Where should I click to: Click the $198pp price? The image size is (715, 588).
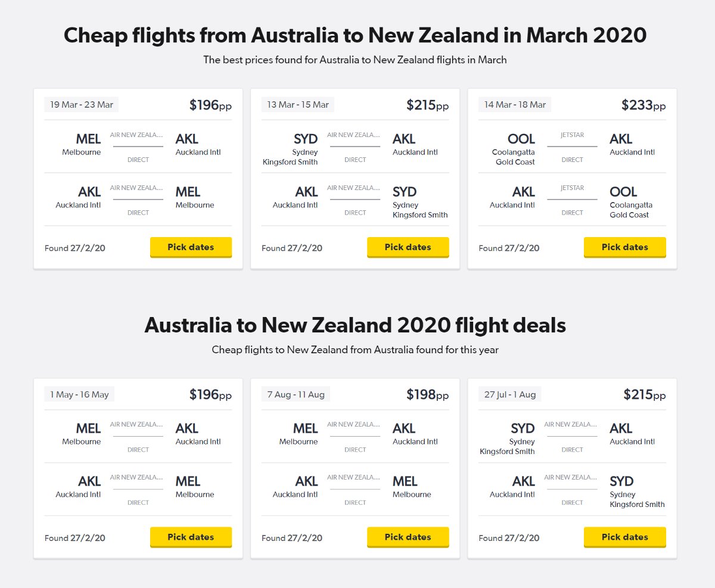pyautogui.click(x=427, y=395)
